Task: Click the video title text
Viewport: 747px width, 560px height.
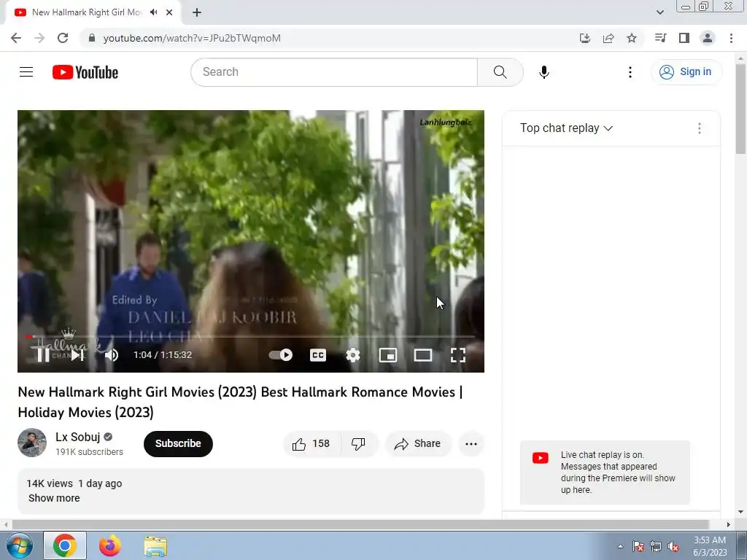Action: (240, 402)
